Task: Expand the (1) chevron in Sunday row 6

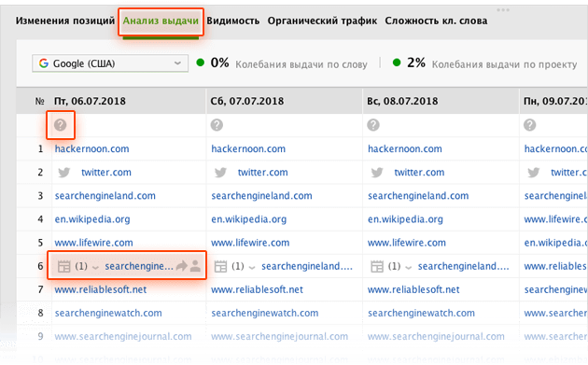Action: point(409,268)
